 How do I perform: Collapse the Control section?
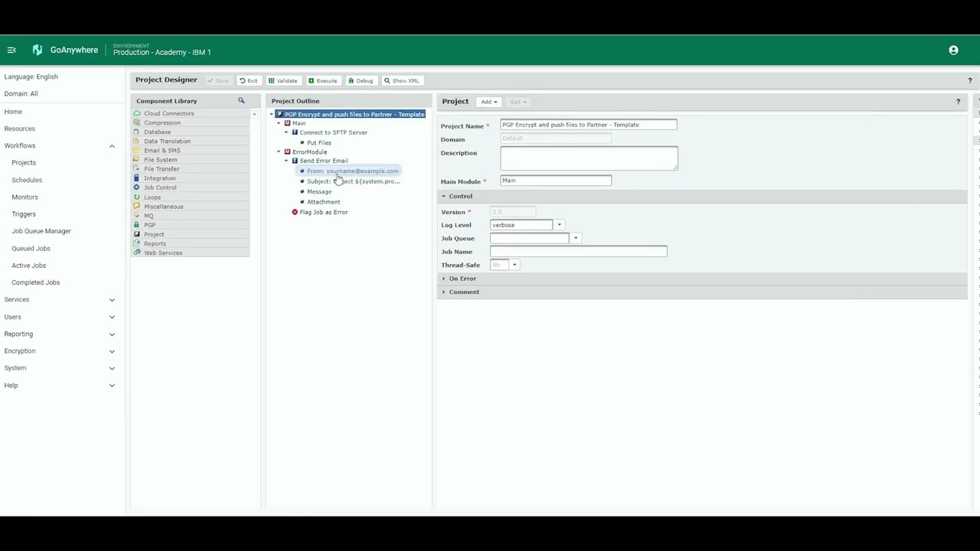(443, 197)
